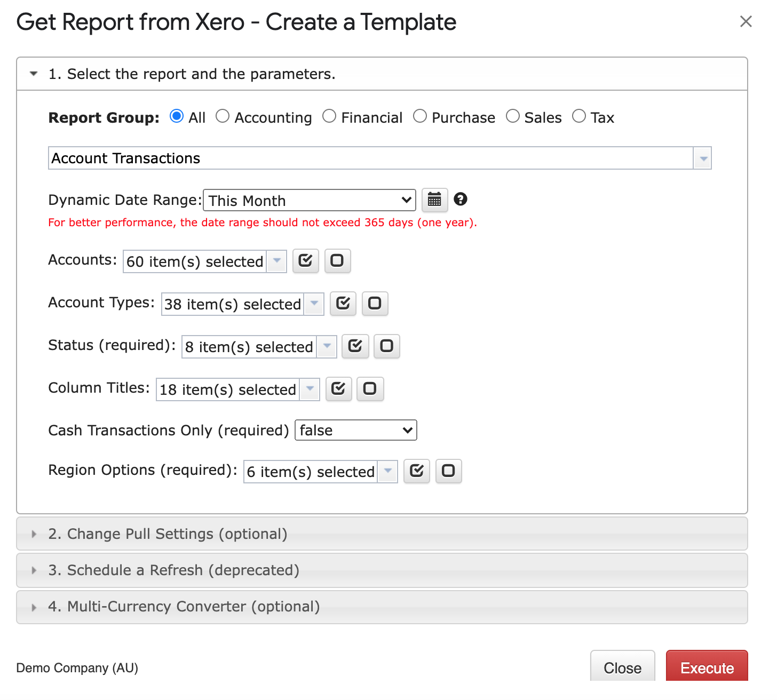The image size is (777, 700).
Task: Expand 2. Change Pull Settings section
Action: [382, 534]
